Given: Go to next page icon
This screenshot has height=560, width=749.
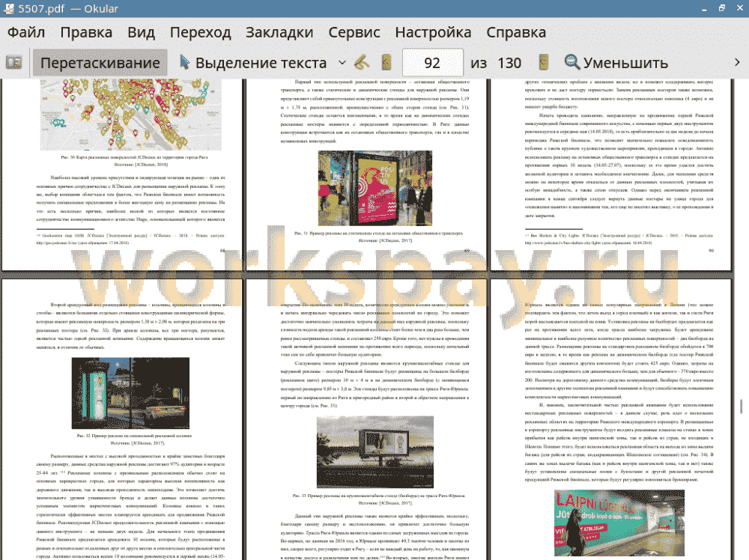Looking at the screenshot, I should (x=544, y=63).
